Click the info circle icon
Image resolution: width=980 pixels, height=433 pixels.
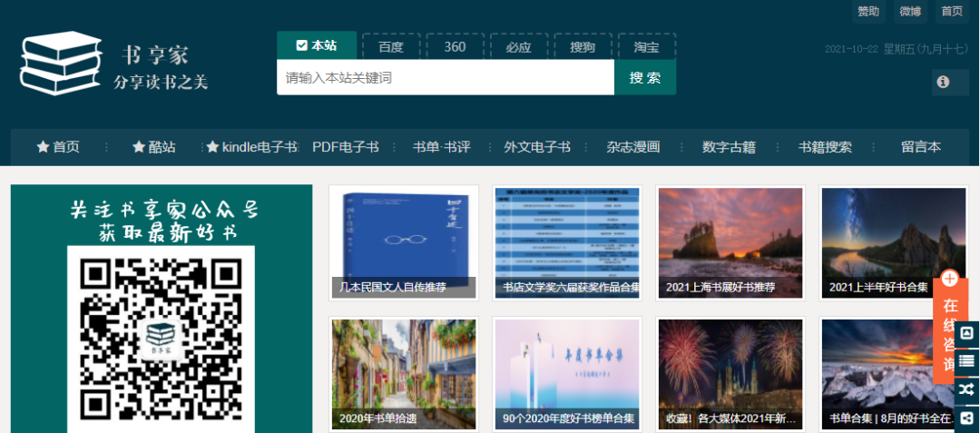coord(943,82)
